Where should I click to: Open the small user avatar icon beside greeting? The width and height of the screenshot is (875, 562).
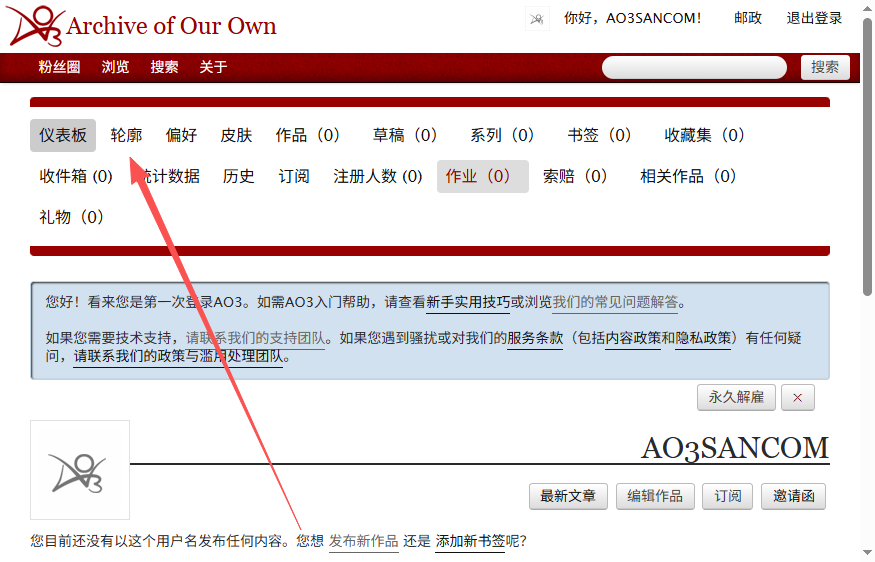(x=537, y=19)
